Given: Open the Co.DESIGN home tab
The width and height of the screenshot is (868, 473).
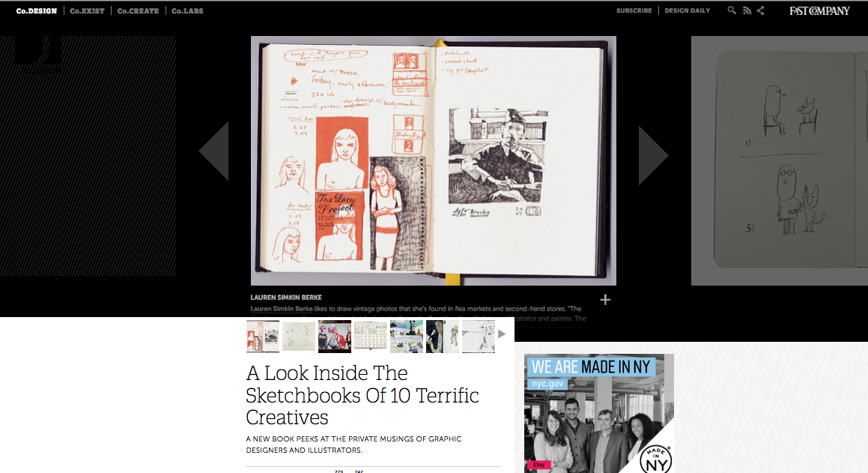Looking at the screenshot, I should [x=37, y=10].
